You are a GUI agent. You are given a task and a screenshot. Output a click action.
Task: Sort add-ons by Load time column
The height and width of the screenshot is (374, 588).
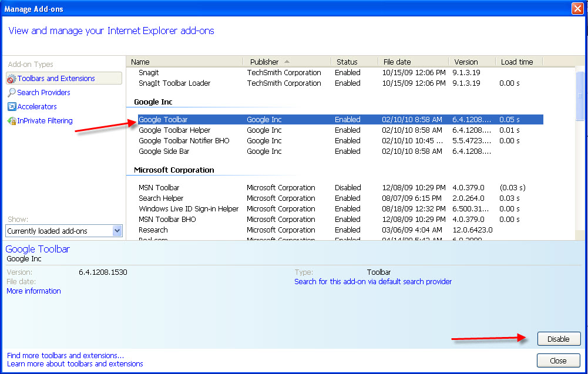point(519,62)
